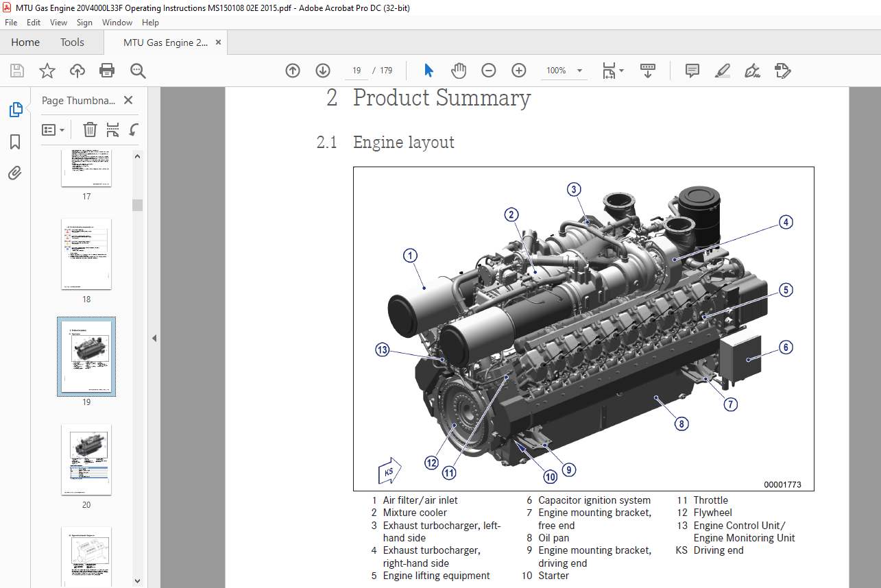Add a comment with sticky note icon
Viewport: 881px width, 588px height.
(692, 71)
